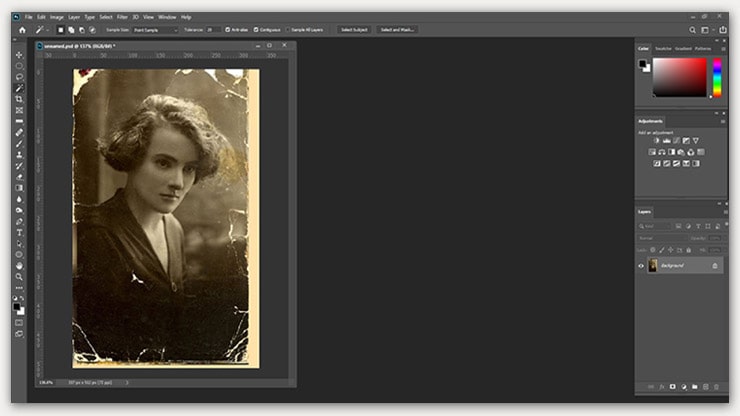Screen dimensions: 740x416
Task: Click the hue slider in Color panel
Action: [x=716, y=76]
